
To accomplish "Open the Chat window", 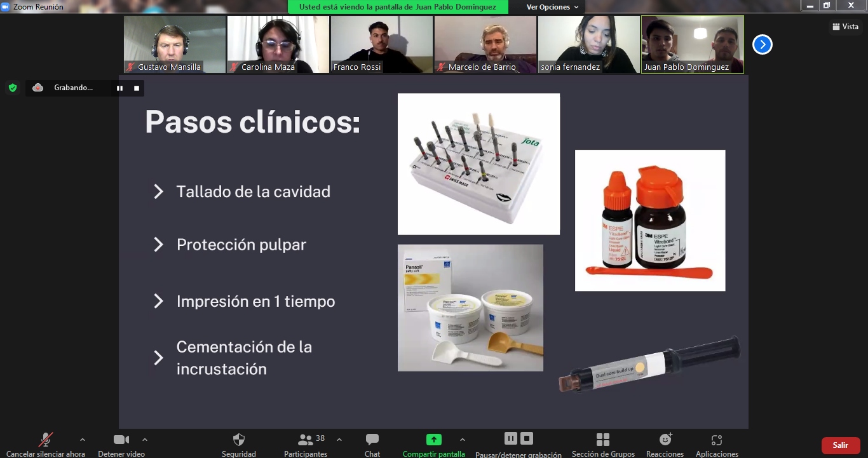I will pos(371,443).
